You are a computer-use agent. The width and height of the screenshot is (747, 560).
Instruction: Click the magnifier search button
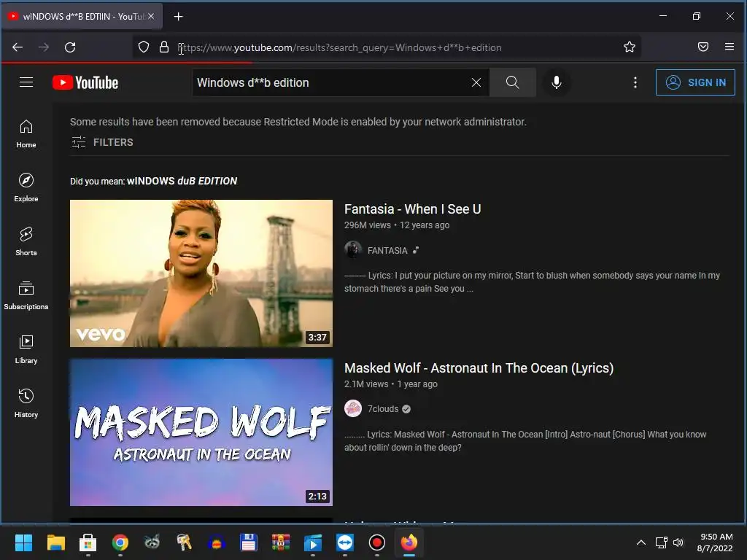[513, 82]
